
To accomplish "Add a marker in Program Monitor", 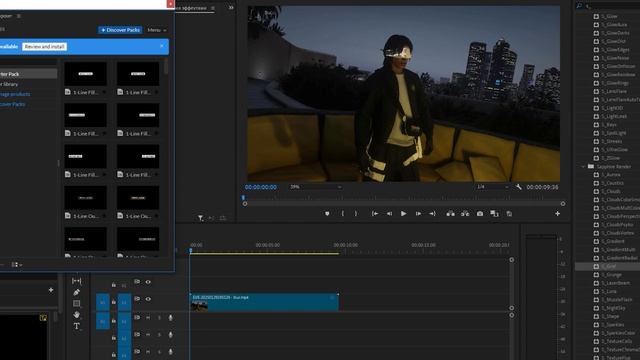I will 327,213.
